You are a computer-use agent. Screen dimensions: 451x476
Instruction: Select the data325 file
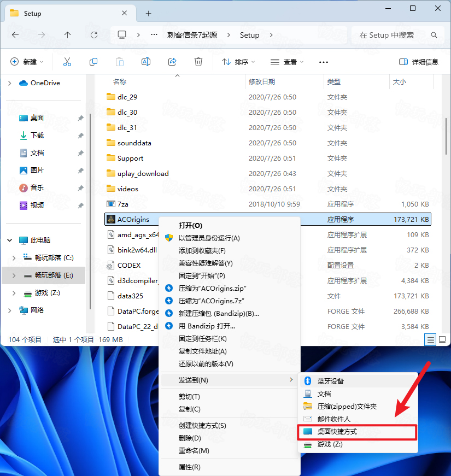(x=267, y=296)
